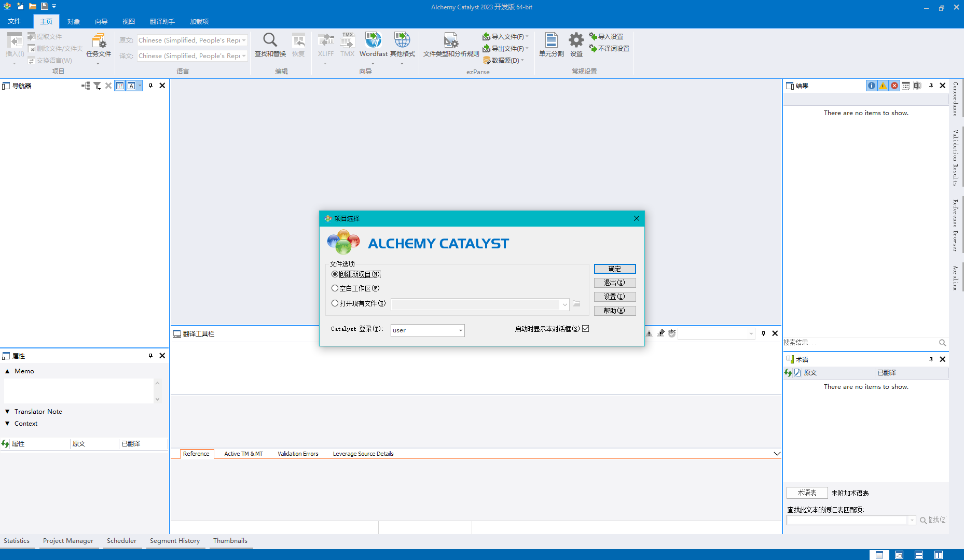Click the 帮助(H) button in dialog
Viewport: 964px width, 560px height.
(x=615, y=311)
